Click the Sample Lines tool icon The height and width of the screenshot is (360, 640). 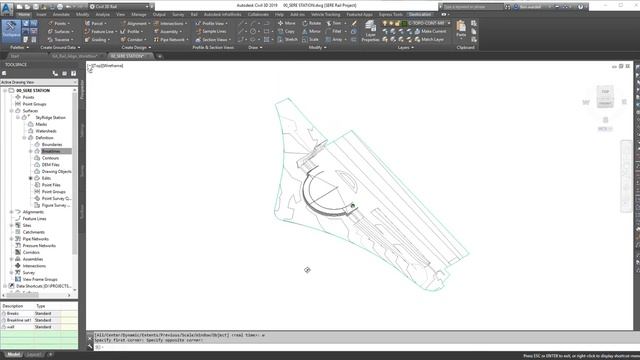[x=198, y=31]
